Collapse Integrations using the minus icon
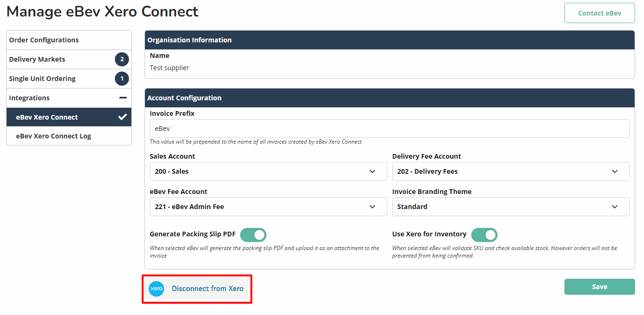The width and height of the screenshot is (644, 315). [123, 98]
